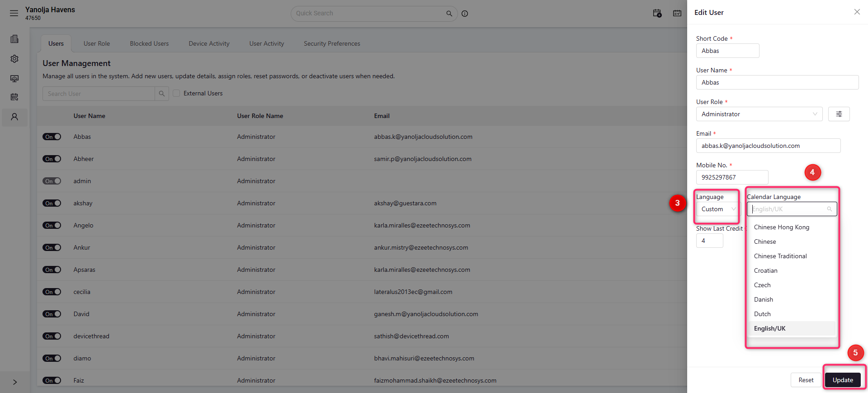Open the add-reservation calendar icon in header

pyautogui.click(x=657, y=13)
